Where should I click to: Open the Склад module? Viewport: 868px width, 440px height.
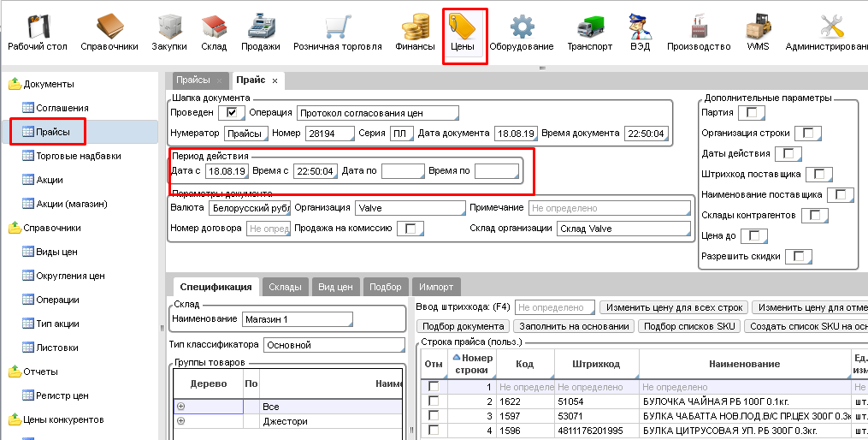[x=214, y=33]
